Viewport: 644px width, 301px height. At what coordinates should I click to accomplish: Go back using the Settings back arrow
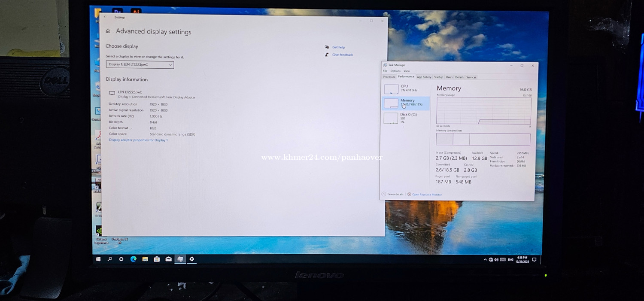[x=106, y=17]
